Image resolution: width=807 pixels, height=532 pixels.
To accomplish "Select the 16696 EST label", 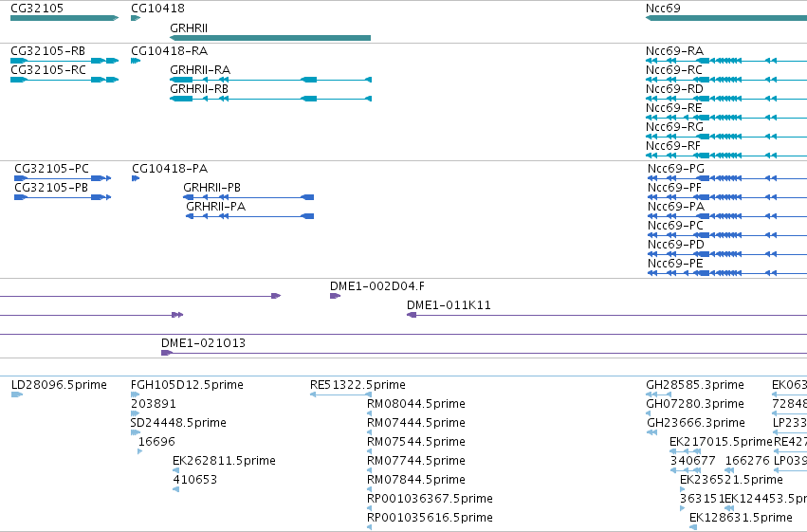I will (156, 443).
